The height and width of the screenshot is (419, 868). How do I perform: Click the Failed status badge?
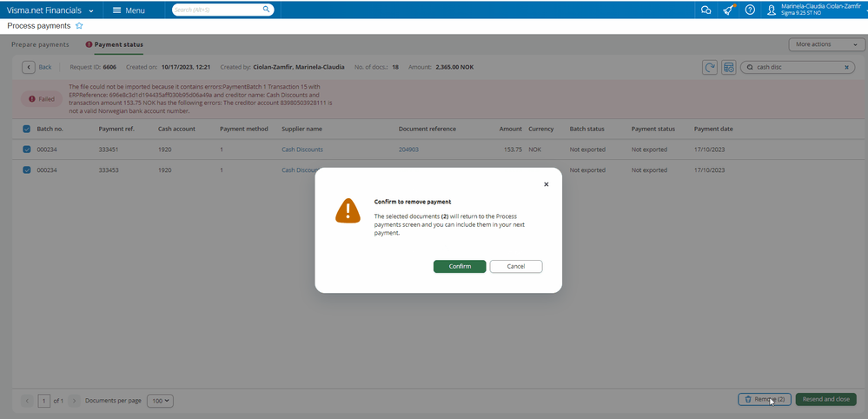click(42, 99)
